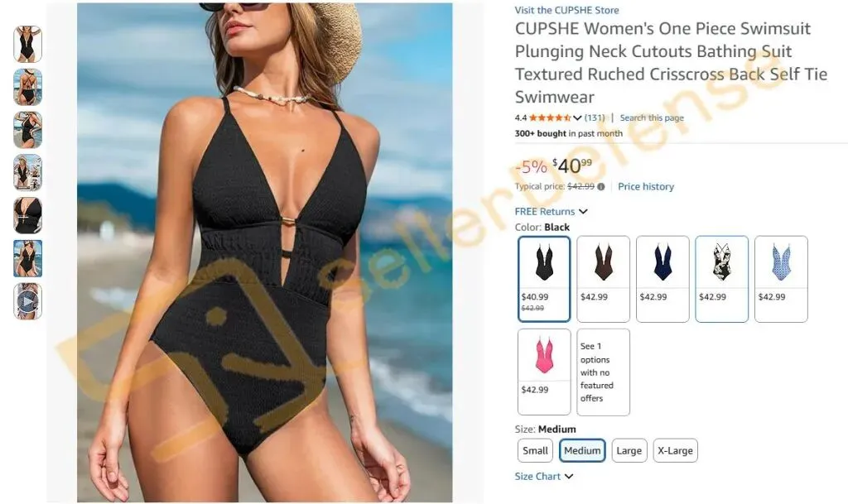Select the floral print swimsuit swatch
Viewport: 848px width, 504px height.
(x=721, y=279)
